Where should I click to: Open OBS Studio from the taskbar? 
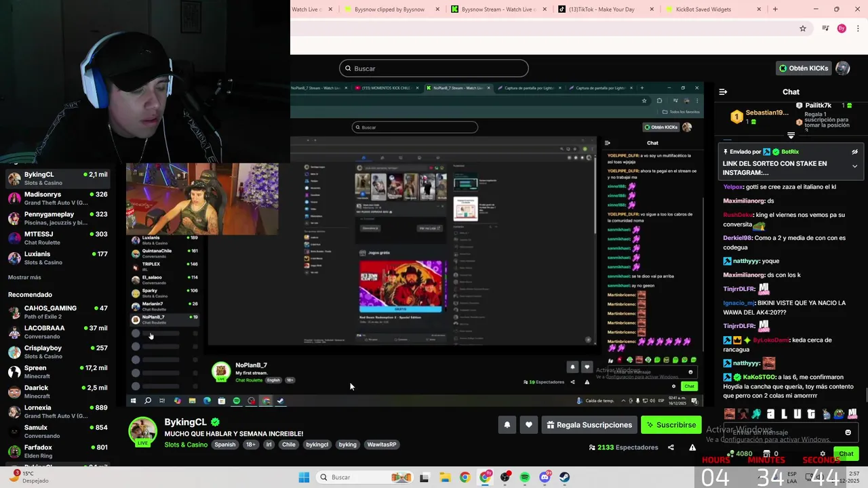pyautogui.click(x=505, y=477)
